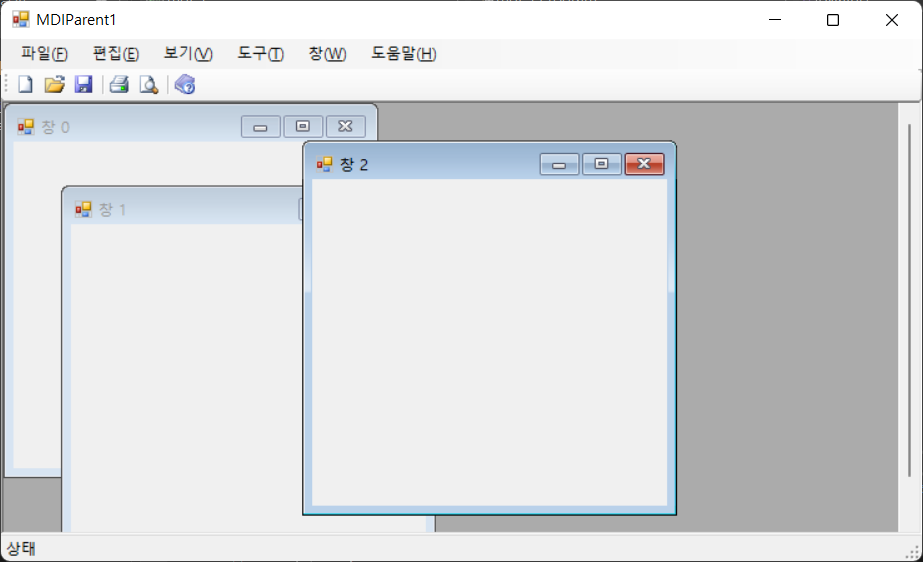
Task: Click the 창 2 title text
Action: pos(354,165)
